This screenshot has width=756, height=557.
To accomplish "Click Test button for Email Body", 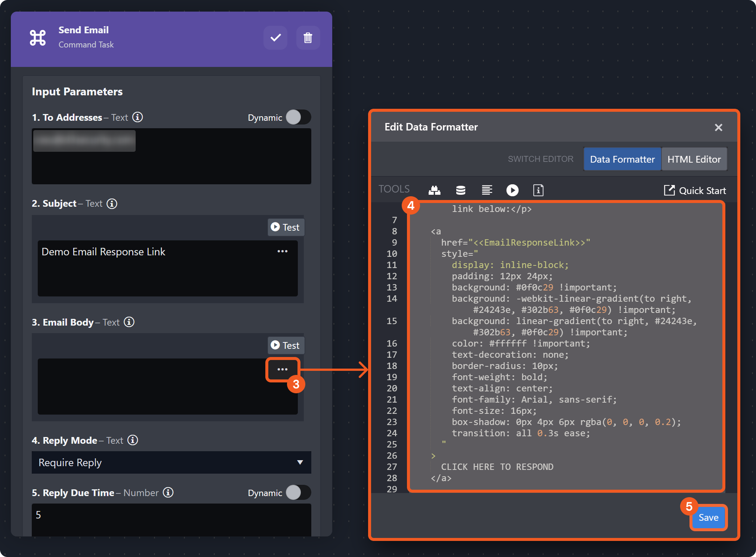I will tap(286, 345).
